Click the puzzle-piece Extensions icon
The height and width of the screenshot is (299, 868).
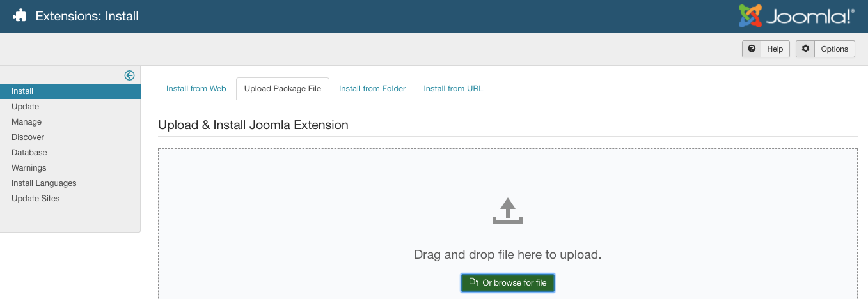[x=19, y=16]
